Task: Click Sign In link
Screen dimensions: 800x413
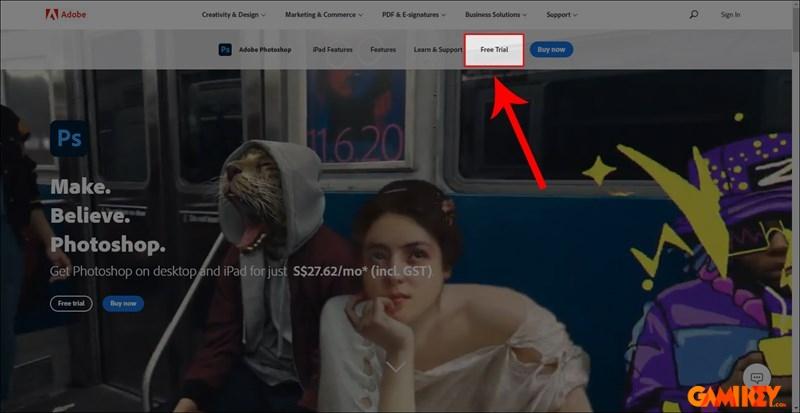Action: [x=730, y=15]
